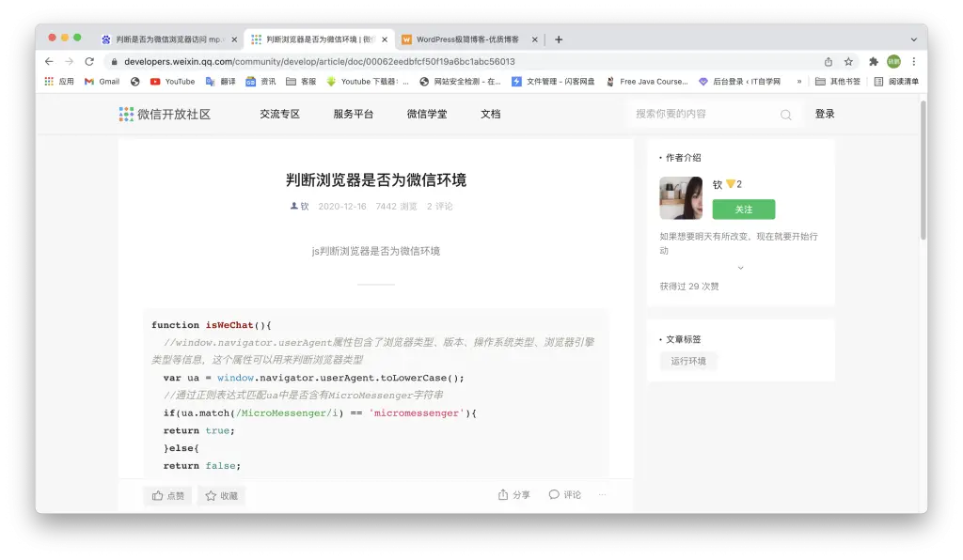This screenshot has height=560, width=963.
Task: Click the search magnifier icon
Action: [x=785, y=115]
